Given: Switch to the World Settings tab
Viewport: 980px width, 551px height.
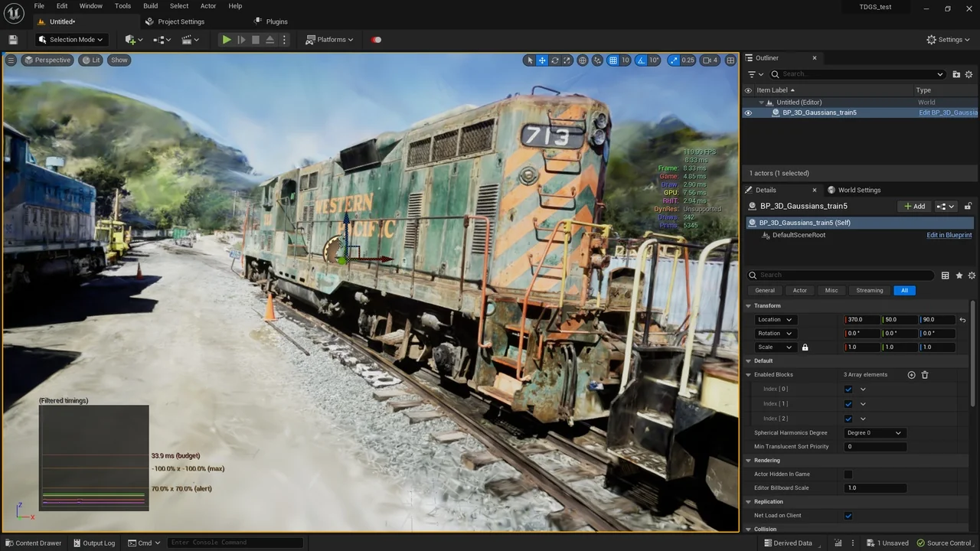Looking at the screenshot, I should 858,190.
